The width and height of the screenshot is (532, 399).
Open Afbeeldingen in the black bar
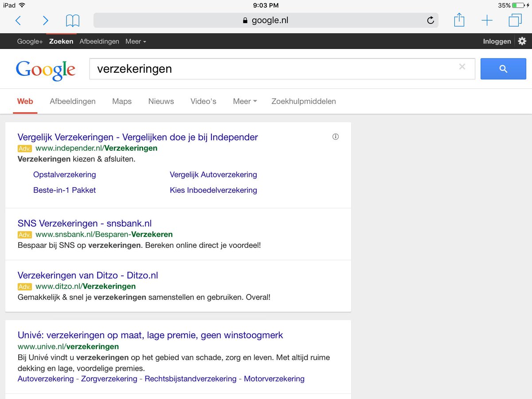99,41
